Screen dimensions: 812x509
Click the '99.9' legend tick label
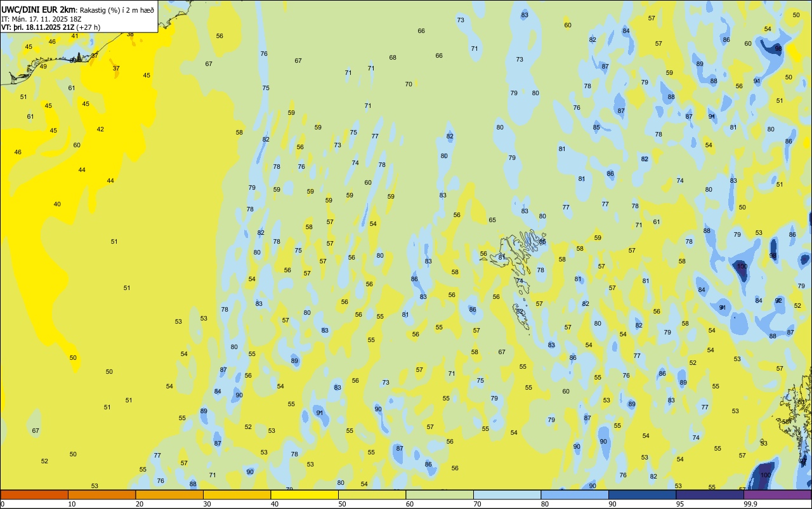750,504
